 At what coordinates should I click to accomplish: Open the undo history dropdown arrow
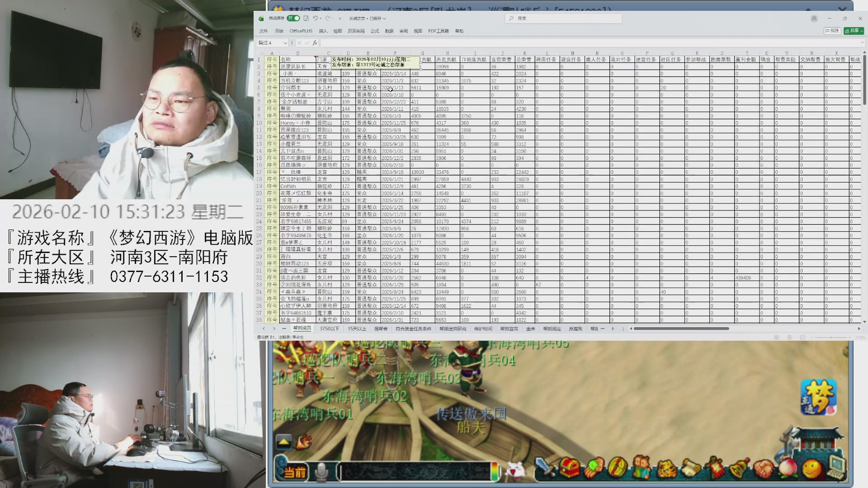321,19
